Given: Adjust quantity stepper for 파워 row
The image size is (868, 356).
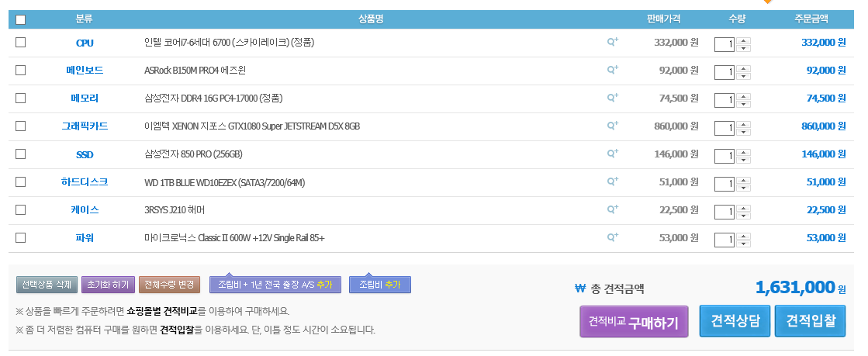Looking at the screenshot, I should click(743, 240).
